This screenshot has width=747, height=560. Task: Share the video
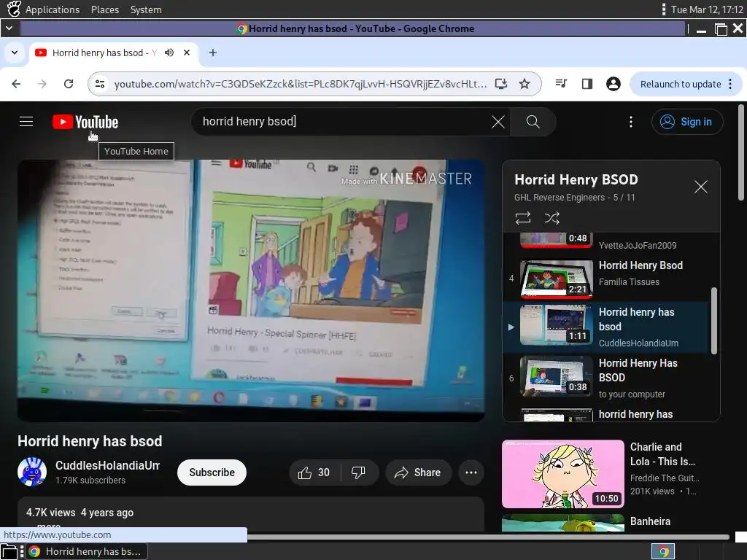point(418,472)
